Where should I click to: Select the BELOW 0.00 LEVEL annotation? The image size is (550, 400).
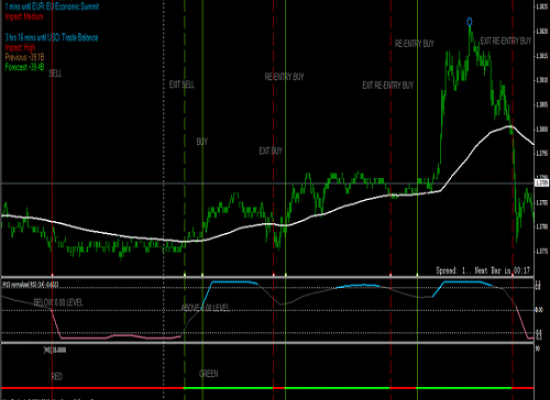click(59, 303)
